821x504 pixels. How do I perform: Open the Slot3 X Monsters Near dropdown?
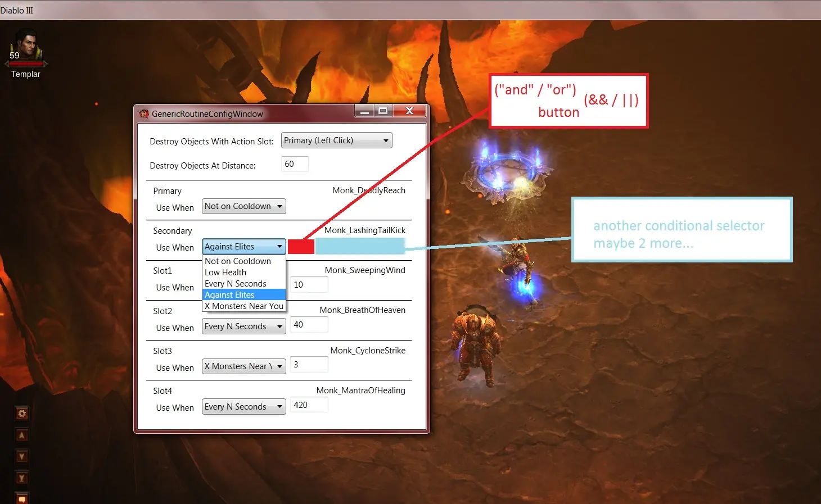pos(243,366)
